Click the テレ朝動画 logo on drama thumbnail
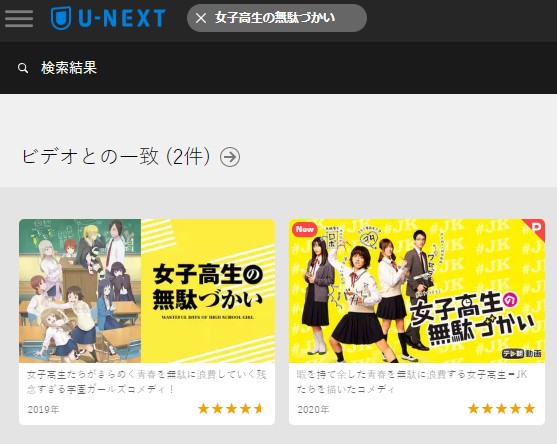Image resolution: width=557 pixels, height=444 pixels. (521, 353)
